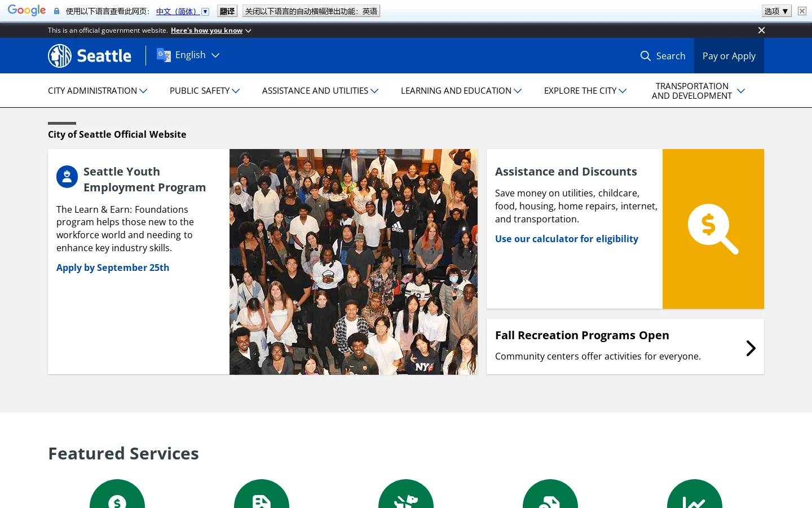Open the 选项 options dropdown
Image resolution: width=812 pixels, height=508 pixels.
coord(776,11)
